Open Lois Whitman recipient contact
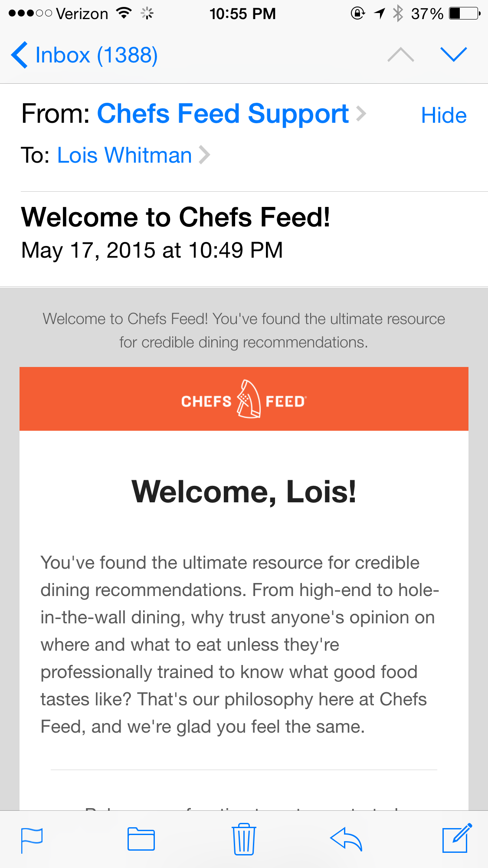488x868 pixels. click(124, 155)
